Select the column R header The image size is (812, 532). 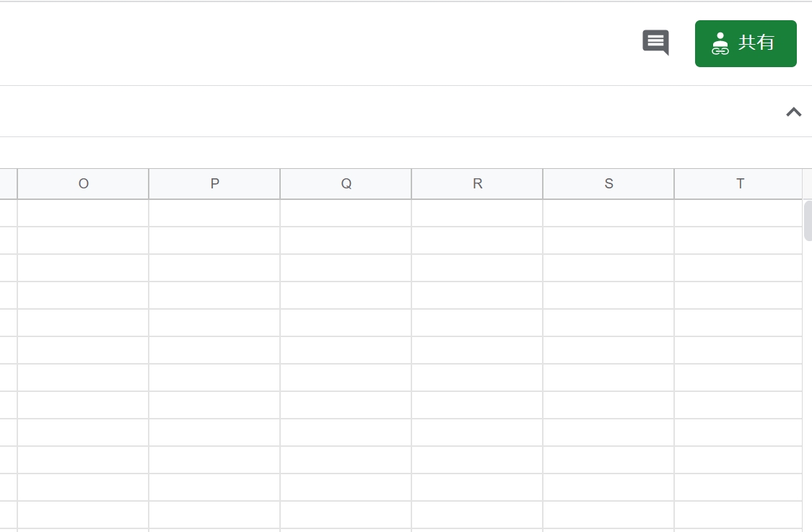click(x=477, y=184)
